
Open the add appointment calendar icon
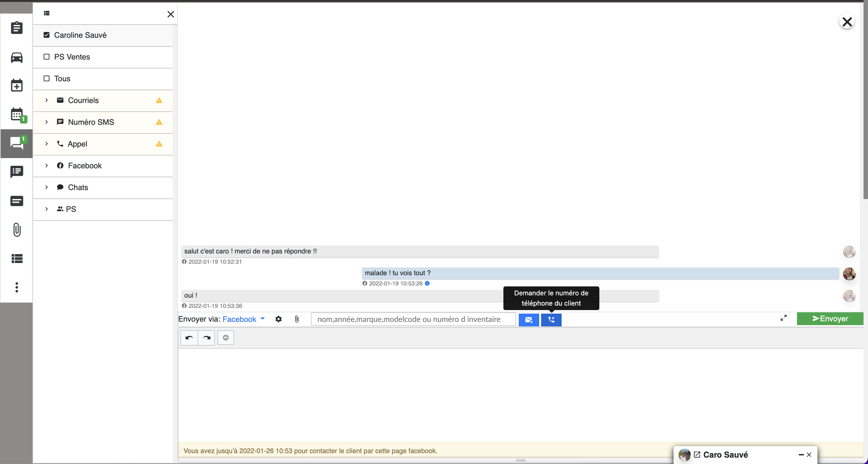(x=17, y=85)
